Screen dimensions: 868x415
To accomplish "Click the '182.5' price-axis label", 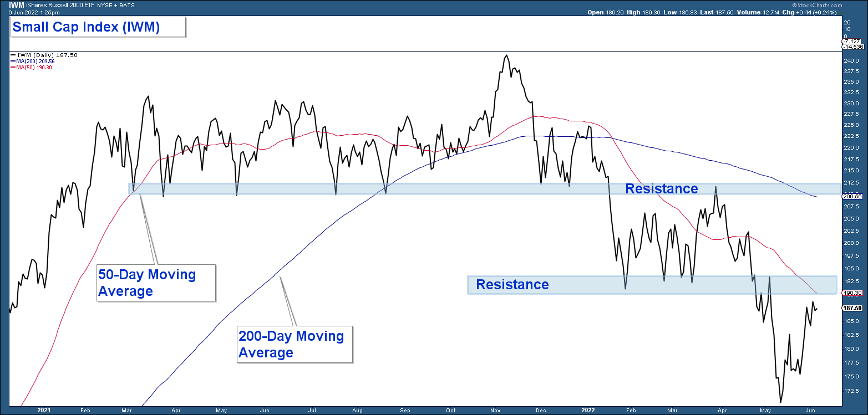I will point(851,335).
